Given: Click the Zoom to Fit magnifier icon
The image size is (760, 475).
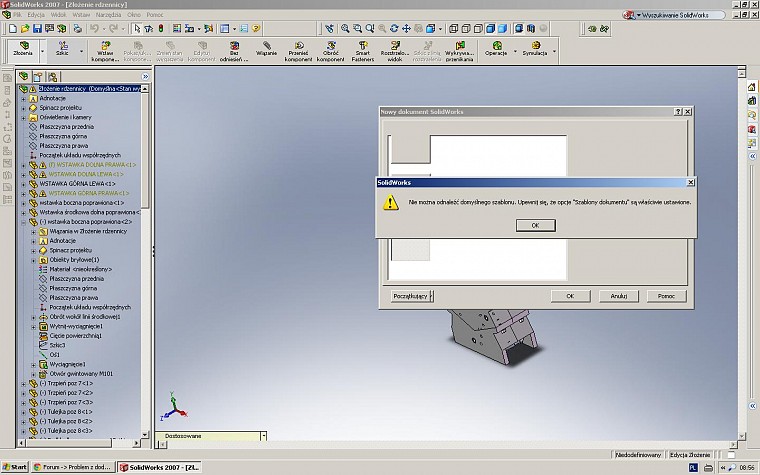Looking at the screenshot, I should [345, 29].
